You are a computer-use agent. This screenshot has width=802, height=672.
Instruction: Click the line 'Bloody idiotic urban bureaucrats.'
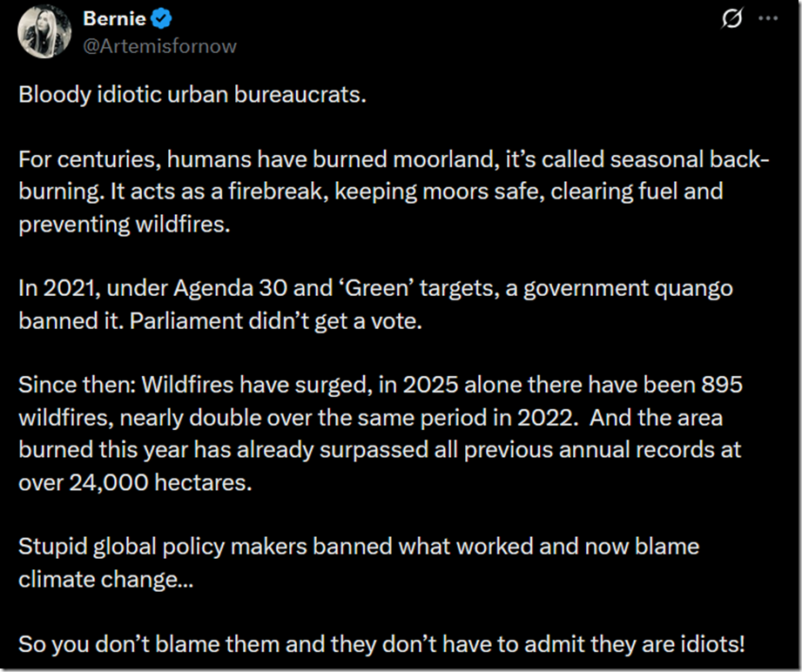click(x=192, y=94)
